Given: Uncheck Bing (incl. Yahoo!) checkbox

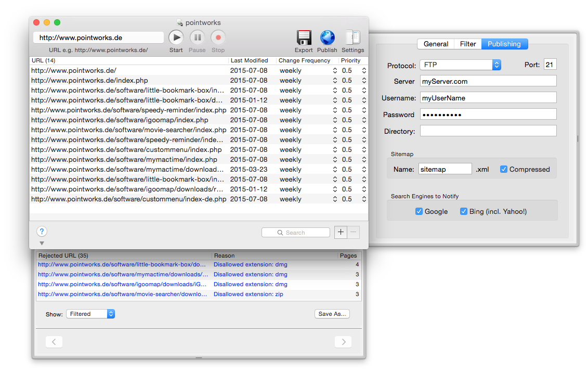Looking at the screenshot, I should coord(464,211).
